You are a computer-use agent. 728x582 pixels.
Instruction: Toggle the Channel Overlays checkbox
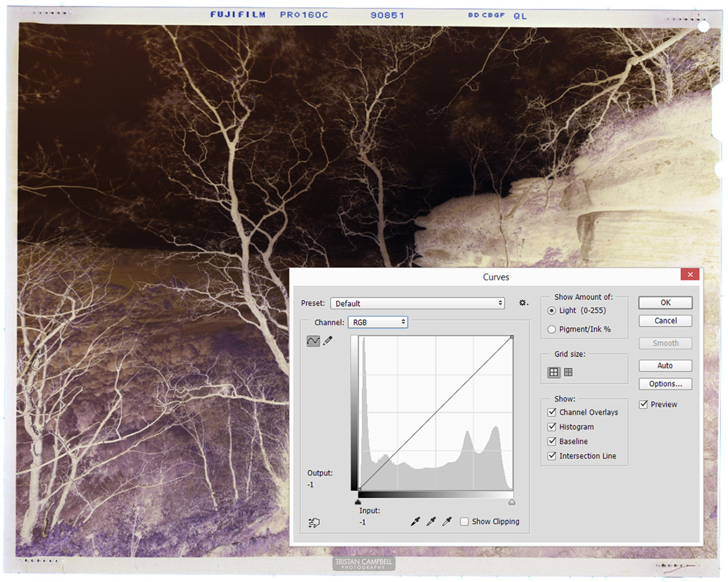coord(552,412)
